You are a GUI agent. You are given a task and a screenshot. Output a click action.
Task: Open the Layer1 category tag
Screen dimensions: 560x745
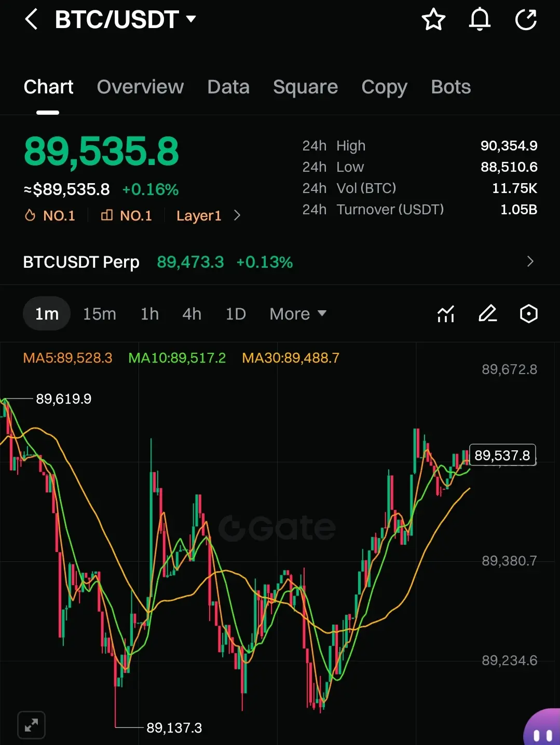(199, 215)
